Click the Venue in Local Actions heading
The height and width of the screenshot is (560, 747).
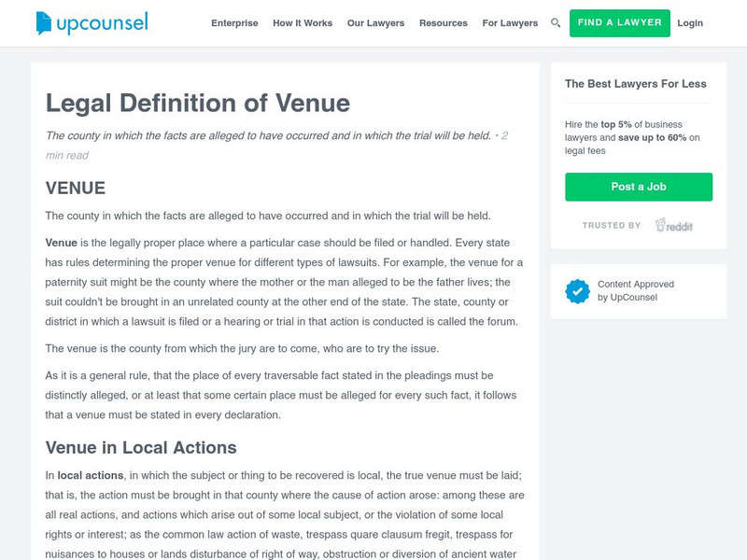(x=141, y=447)
